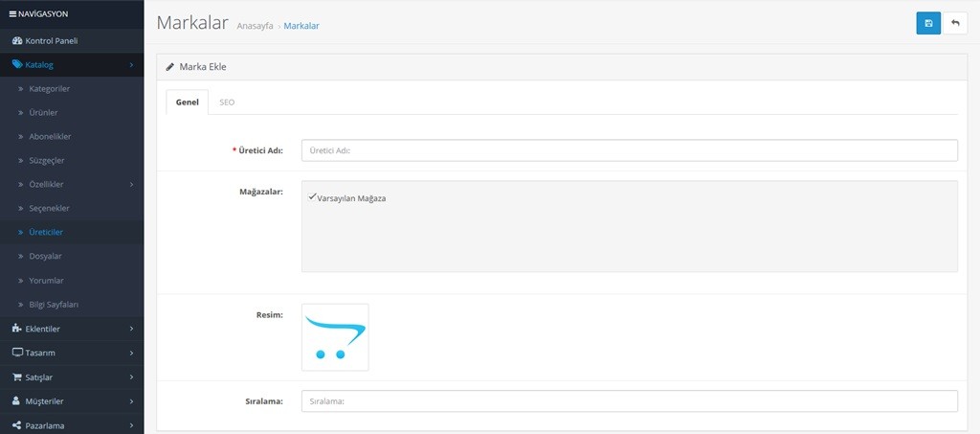Click into the Sıralama text field
The height and width of the screenshot is (434, 980).
tap(629, 401)
